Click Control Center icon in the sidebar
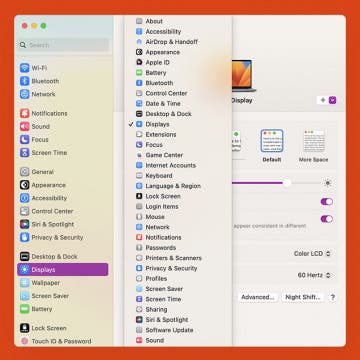 coord(24,211)
